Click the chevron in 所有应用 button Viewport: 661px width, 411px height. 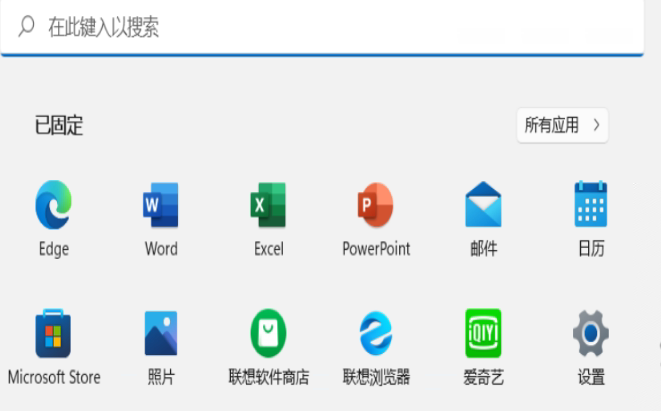click(597, 125)
